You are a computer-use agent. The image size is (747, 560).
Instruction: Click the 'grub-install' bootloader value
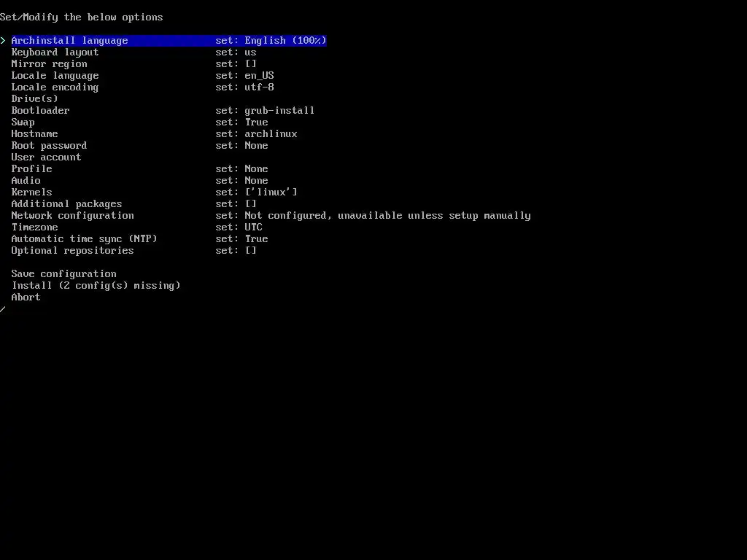279,111
